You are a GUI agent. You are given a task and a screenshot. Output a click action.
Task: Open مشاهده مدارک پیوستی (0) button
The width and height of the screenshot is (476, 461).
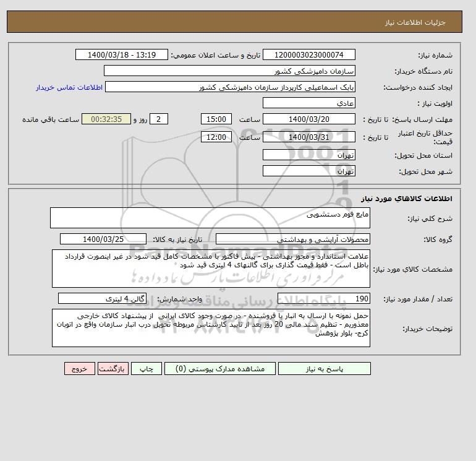coord(220,368)
